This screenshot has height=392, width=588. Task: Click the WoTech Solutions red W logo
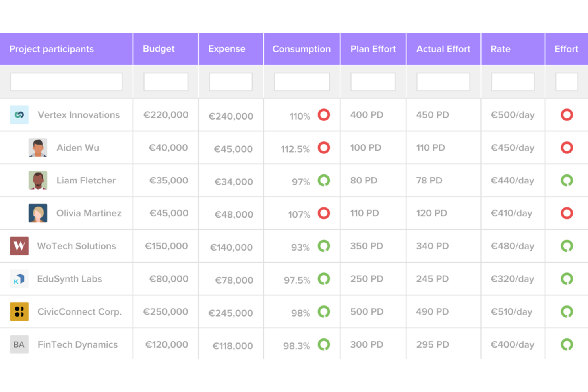tap(19, 246)
